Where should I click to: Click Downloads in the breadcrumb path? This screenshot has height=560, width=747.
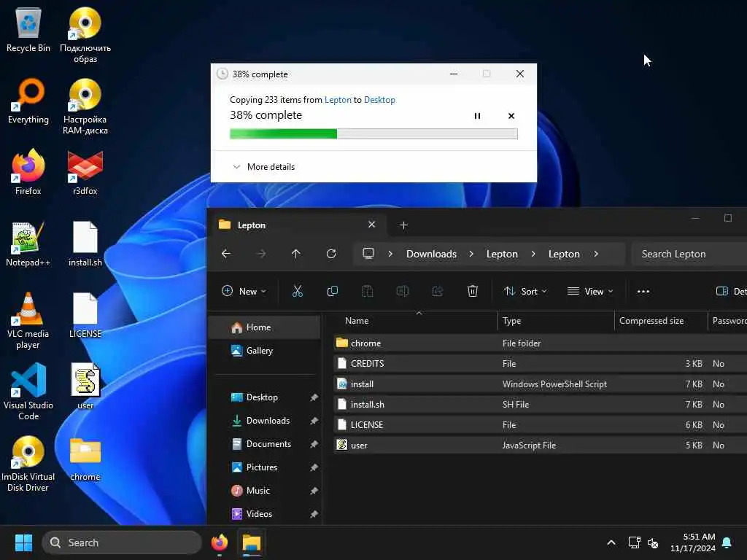click(x=431, y=254)
